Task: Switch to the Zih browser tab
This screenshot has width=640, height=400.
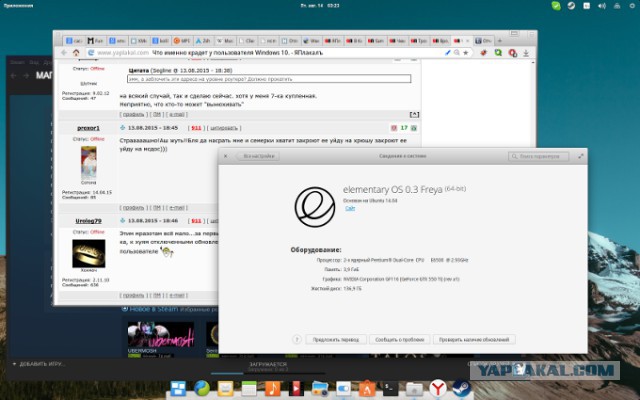Action: coord(203,41)
